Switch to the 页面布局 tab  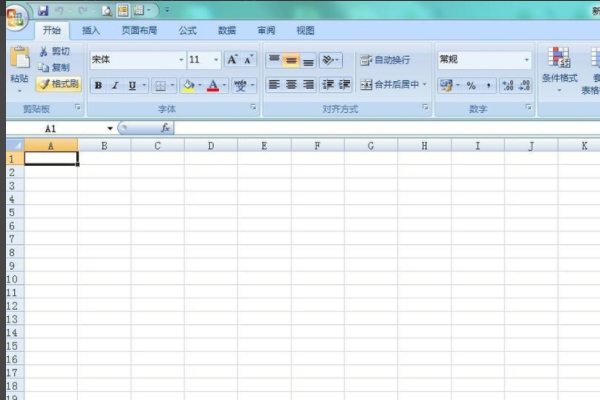139,30
